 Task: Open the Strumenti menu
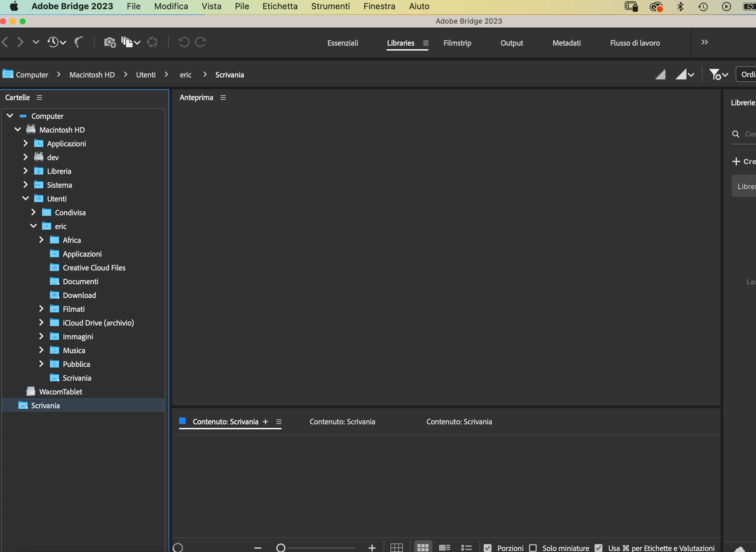point(330,6)
